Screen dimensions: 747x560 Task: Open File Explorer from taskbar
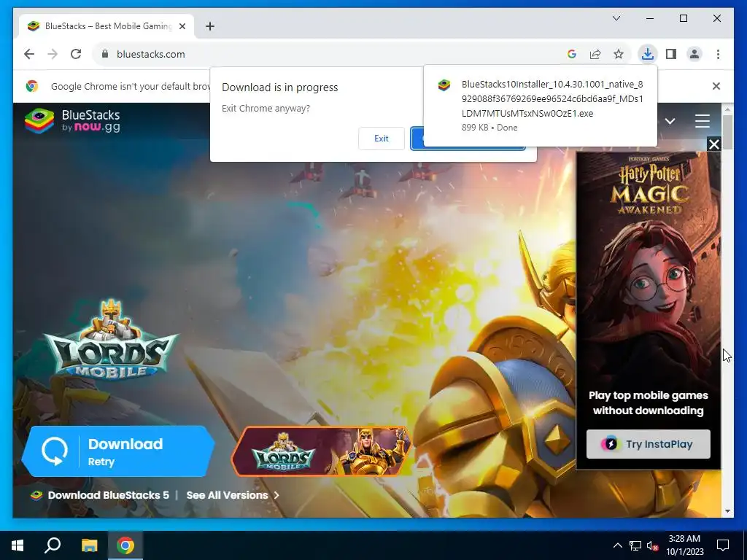tap(89, 545)
